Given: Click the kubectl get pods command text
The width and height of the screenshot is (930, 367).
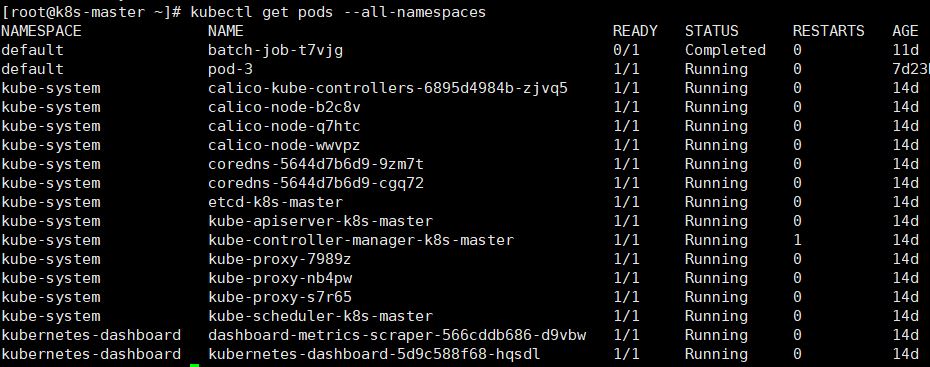Looking at the screenshot, I should pos(338,12).
